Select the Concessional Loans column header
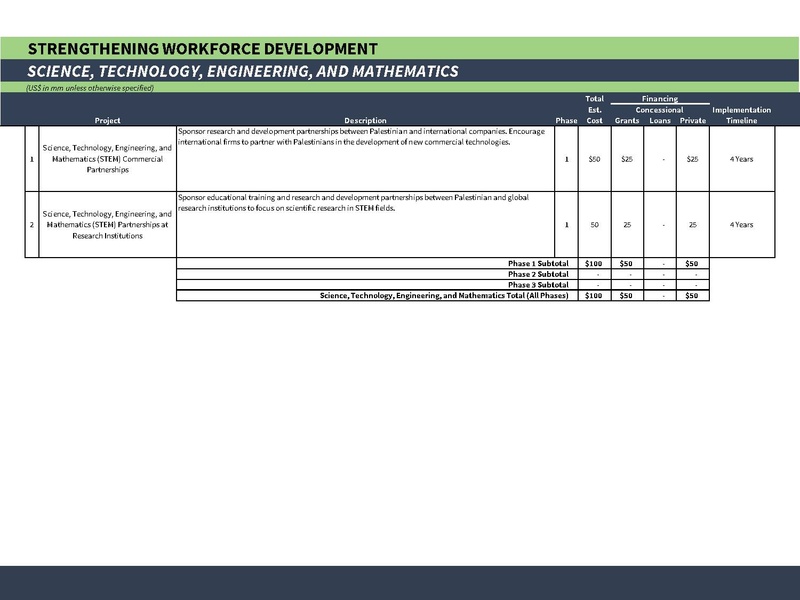 click(x=660, y=116)
